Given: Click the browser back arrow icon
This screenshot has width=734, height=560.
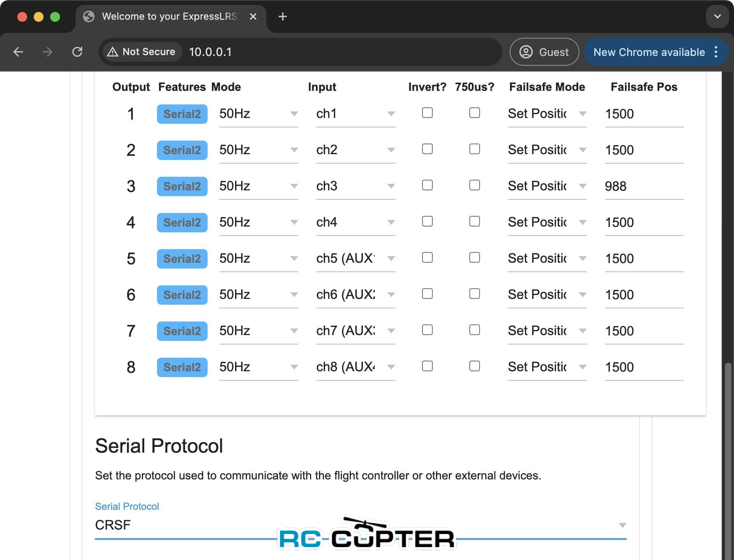Looking at the screenshot, I should [18, 52].
